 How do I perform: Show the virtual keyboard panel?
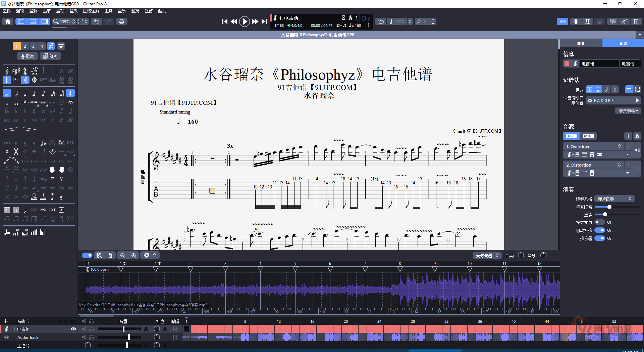coord(588,21)
